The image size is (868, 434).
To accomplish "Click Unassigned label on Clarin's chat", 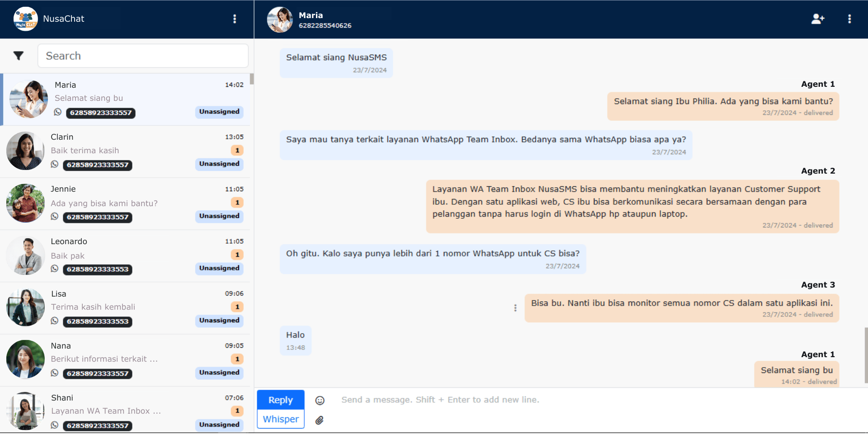I will coord(219,164).
